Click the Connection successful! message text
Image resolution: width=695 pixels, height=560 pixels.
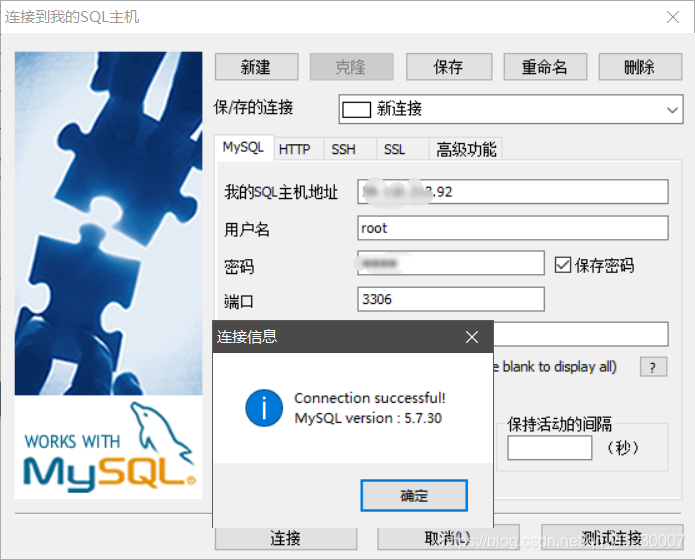370,398
